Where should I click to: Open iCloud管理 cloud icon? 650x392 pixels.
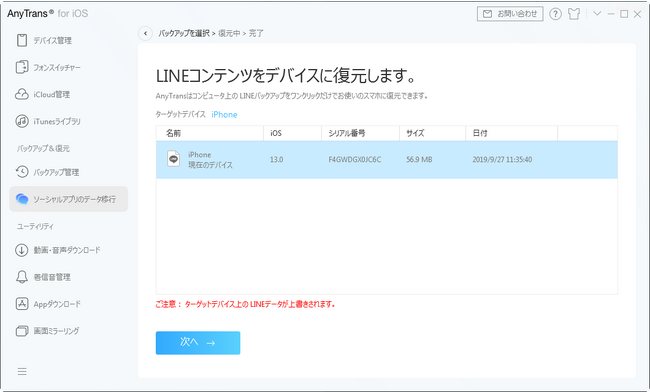(x=22, y=94)
